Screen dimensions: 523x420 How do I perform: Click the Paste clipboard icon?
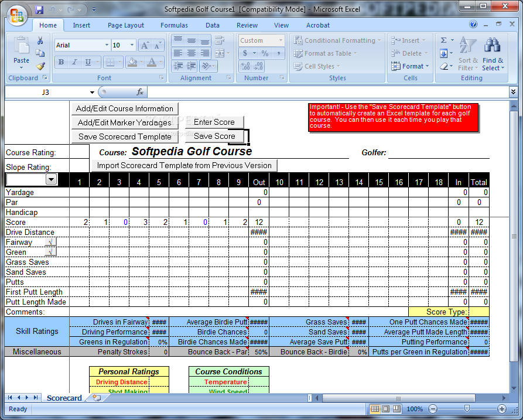coord(21,46)
